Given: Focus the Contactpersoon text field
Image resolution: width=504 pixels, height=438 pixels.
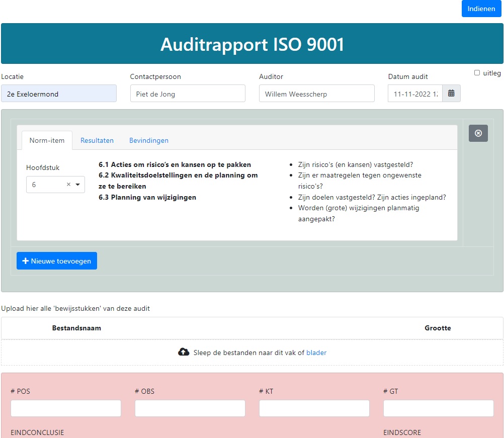Looking at the screenshot, I should pyautogui.click(x=188, y=94).
